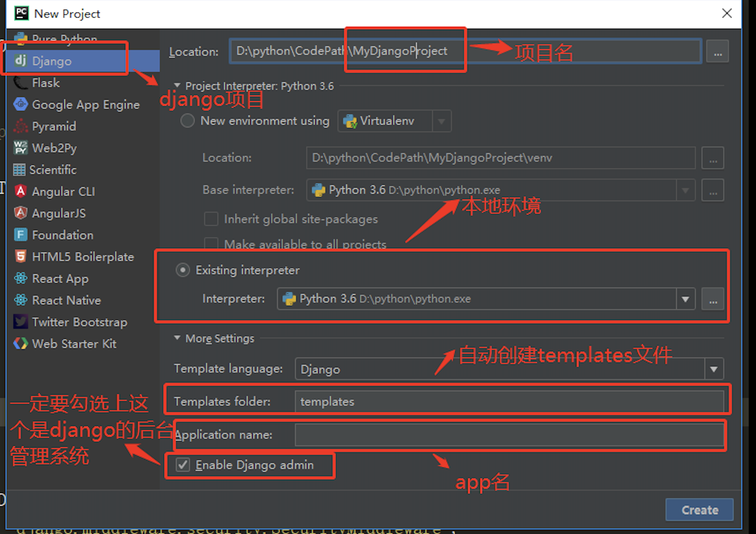Screen dimensions: 756x534
Task: Select New environment using radio button
Action: click(x=187, y=121)
